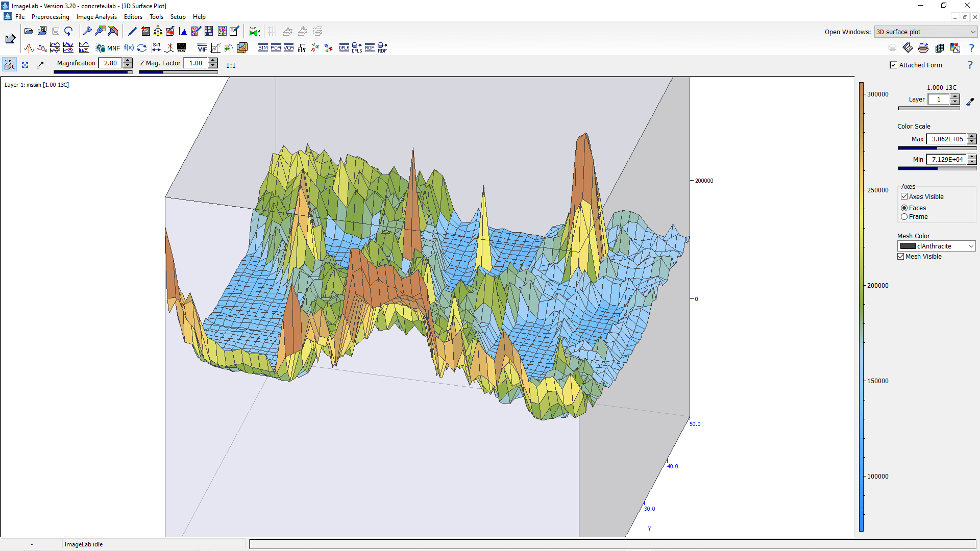
Task: Click the blue pen editor icon
Action: point(132,32)
